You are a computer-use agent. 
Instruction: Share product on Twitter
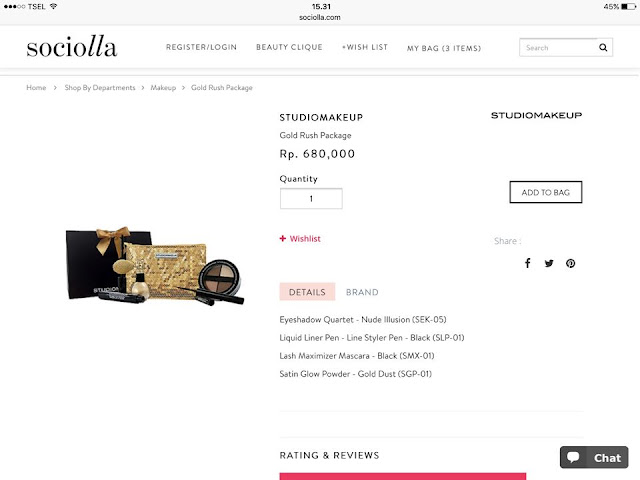(549, 263)
